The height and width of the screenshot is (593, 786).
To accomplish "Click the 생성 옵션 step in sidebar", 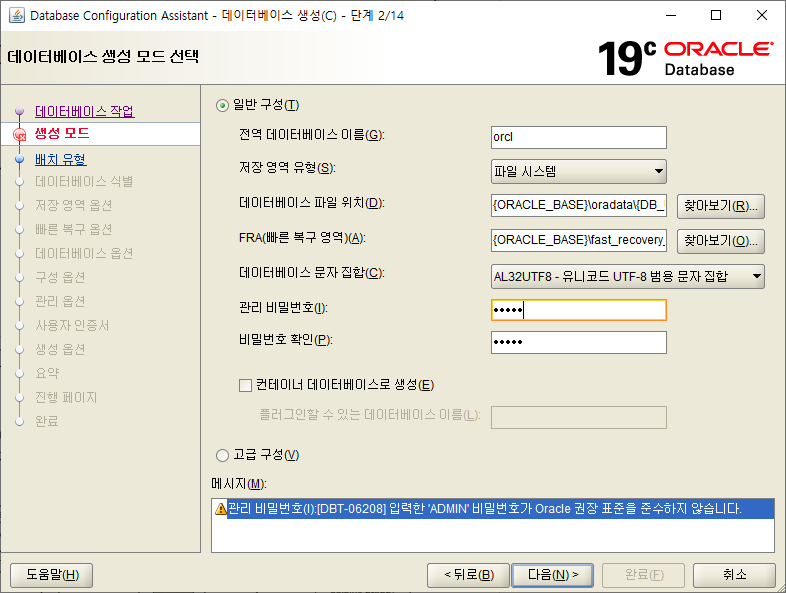I will coord(60,350).
